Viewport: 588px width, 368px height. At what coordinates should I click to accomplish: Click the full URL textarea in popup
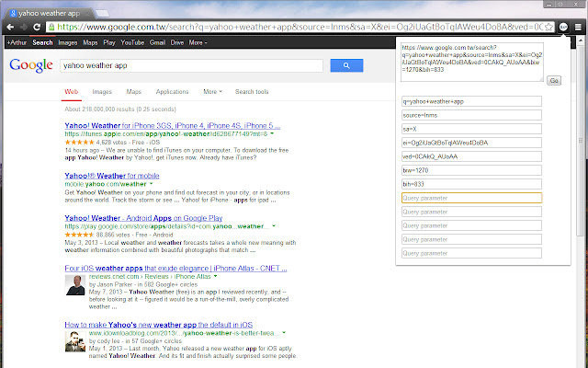click(471, 62)
